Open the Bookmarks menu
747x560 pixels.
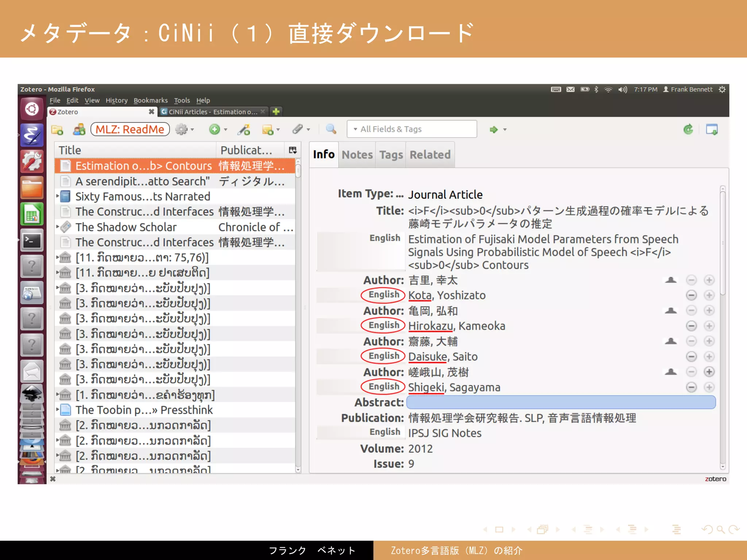tap(151, 101)
